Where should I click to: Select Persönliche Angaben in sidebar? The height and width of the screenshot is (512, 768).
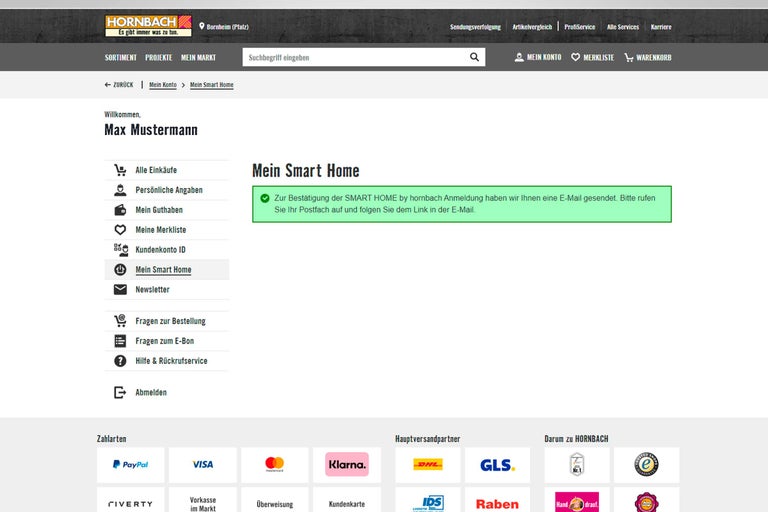(x=168, y=190)
